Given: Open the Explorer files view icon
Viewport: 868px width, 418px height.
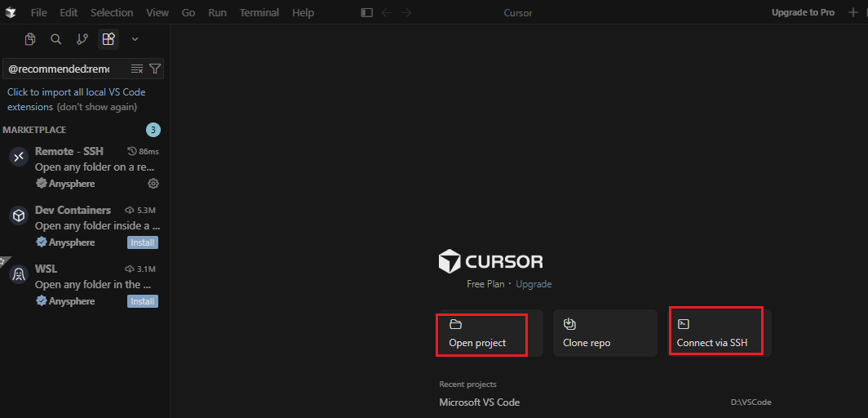Looking at the screenshot, I should click(x=30, y=38).
